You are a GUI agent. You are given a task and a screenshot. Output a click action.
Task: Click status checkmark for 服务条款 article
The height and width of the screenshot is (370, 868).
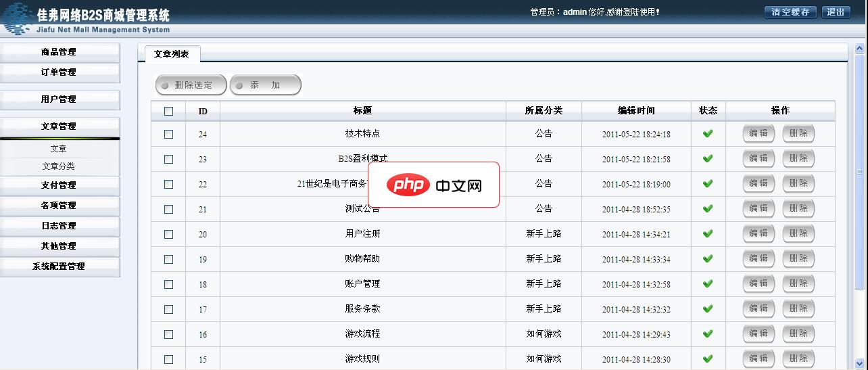[708, 308]
